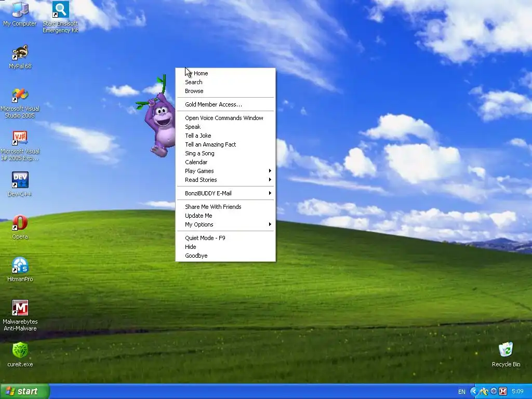Open Calendar from the context menu
Viewport: 532px width, 399px height.
coord(225,162)
